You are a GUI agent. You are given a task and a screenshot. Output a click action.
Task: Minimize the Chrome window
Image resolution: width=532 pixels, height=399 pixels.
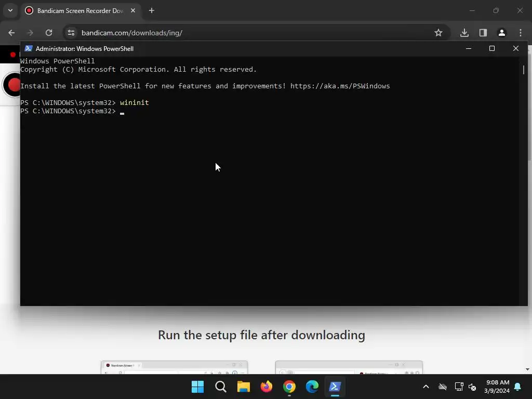pyautogui.click(x=472, y=10)
